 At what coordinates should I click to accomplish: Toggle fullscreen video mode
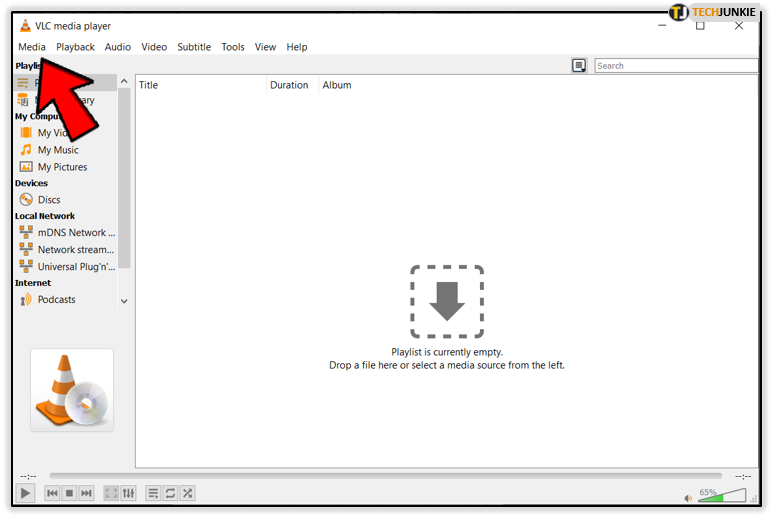pyautogui.click(x=111, y=493)
